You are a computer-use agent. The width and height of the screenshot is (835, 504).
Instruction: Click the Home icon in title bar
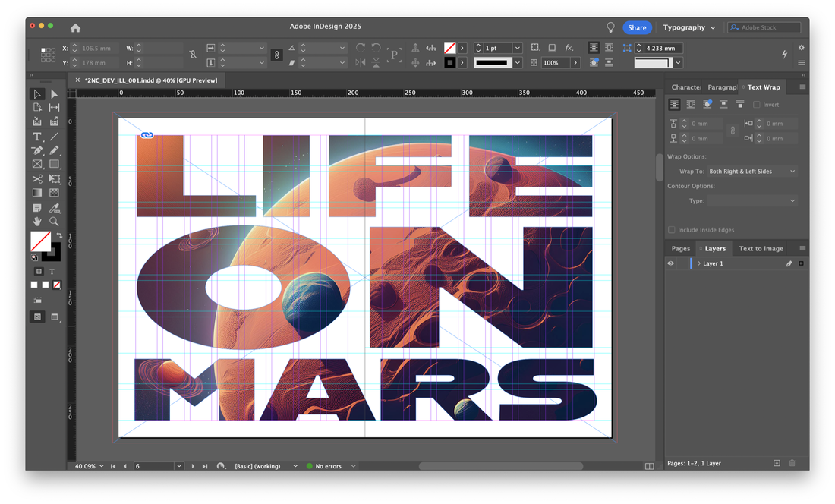[x=76, y=27]
